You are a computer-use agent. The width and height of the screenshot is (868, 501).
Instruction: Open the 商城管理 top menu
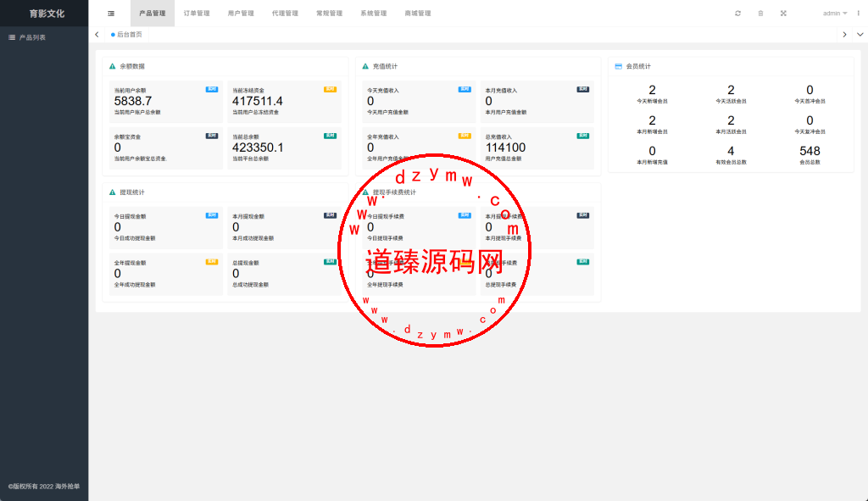click(x=418, y=14)
